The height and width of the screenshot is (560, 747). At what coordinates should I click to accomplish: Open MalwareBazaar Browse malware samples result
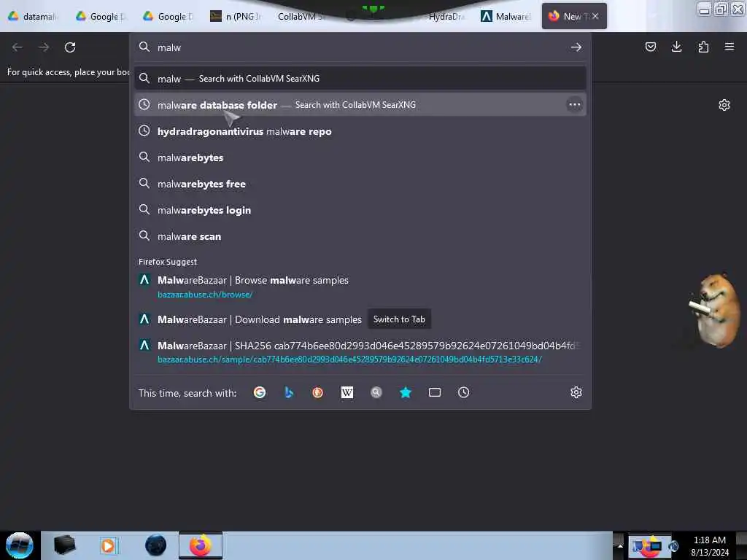360,287
